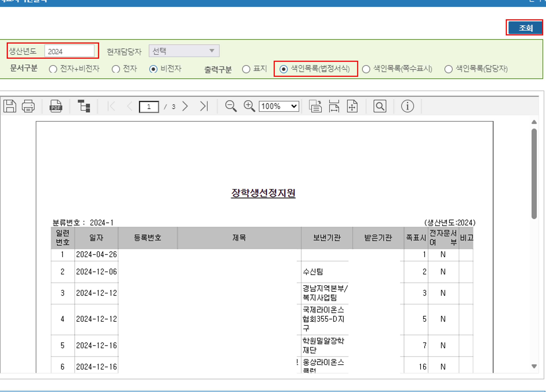Jump to last page arrow
Viewport: 546px width, 392px height.
tap(204, 106)
